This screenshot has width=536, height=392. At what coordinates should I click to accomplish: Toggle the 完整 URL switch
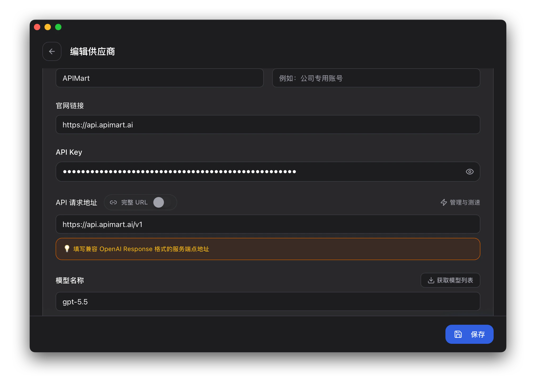coord(162,202)
